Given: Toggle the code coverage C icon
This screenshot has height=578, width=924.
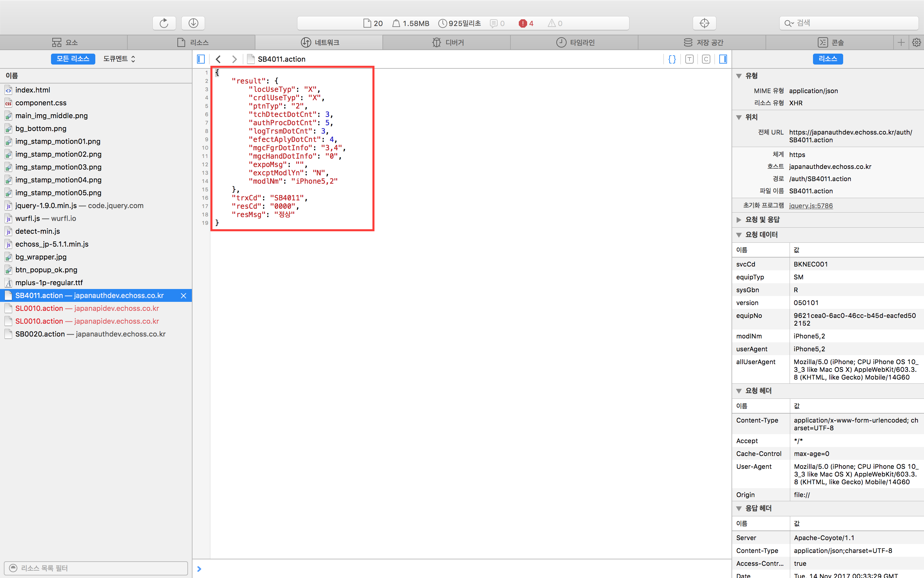Looking at the screenshot, I should [x=706, y=59].
